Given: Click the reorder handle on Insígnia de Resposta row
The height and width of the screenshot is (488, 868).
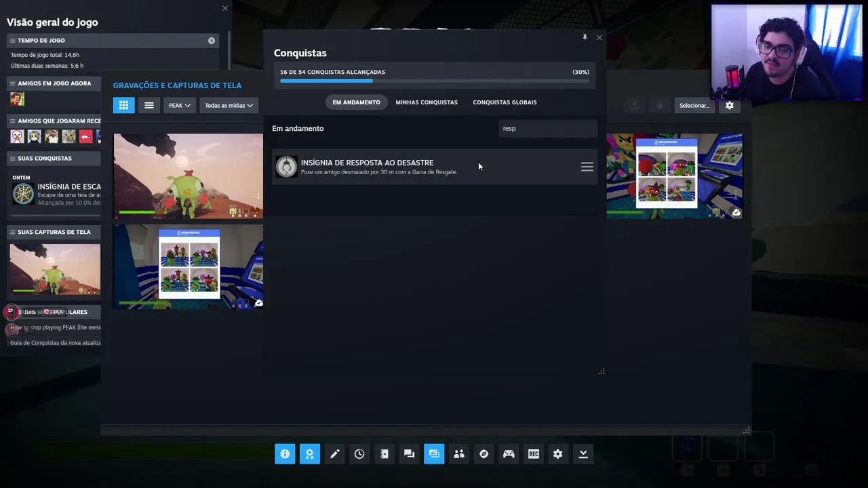Looking at the screenshot, I should coord(587,167).
